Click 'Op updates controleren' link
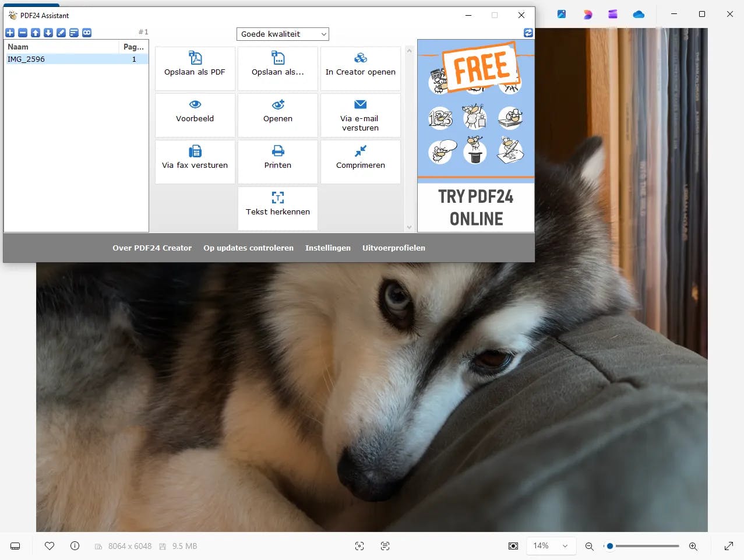Image resolution: width=744 pixels, height=560 pixels. click(x=248, y=248)
